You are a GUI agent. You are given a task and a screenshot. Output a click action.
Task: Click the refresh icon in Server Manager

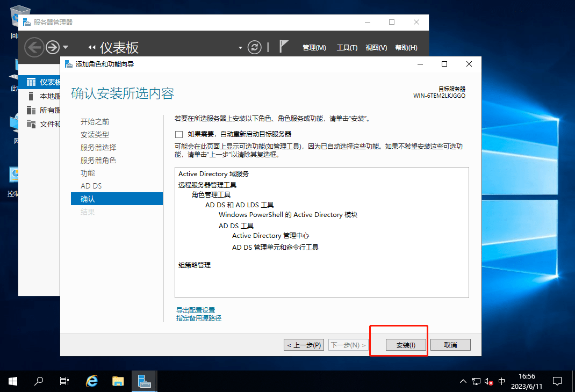point(254,47)
